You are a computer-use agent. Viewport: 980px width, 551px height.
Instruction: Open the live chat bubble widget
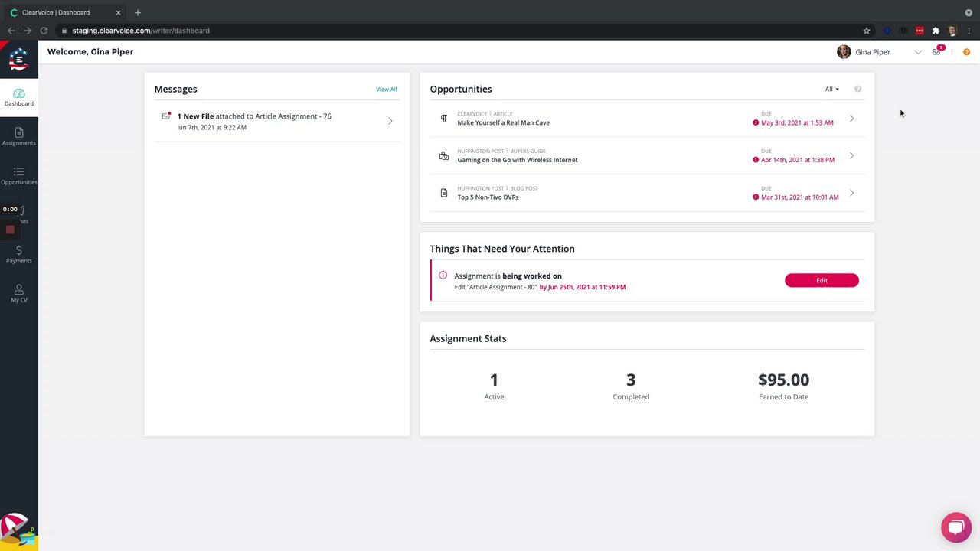[x=956, y=527]
